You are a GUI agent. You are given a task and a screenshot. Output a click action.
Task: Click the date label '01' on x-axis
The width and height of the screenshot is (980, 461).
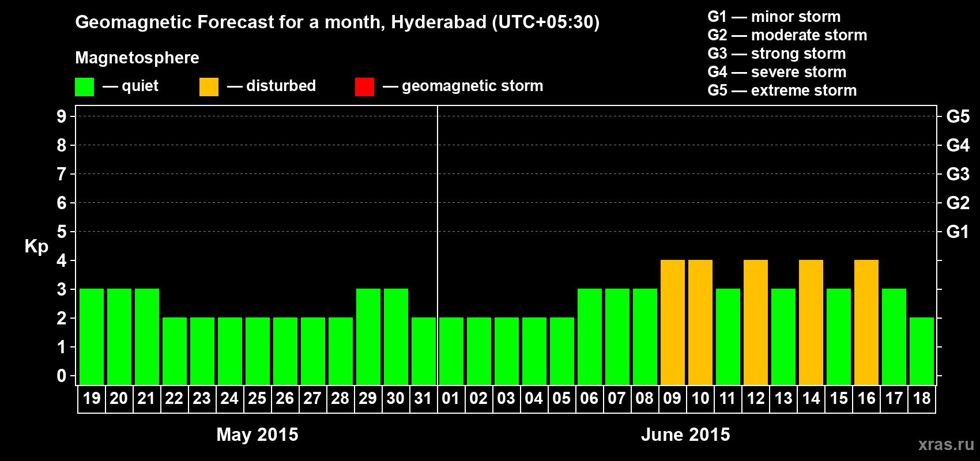451,399
